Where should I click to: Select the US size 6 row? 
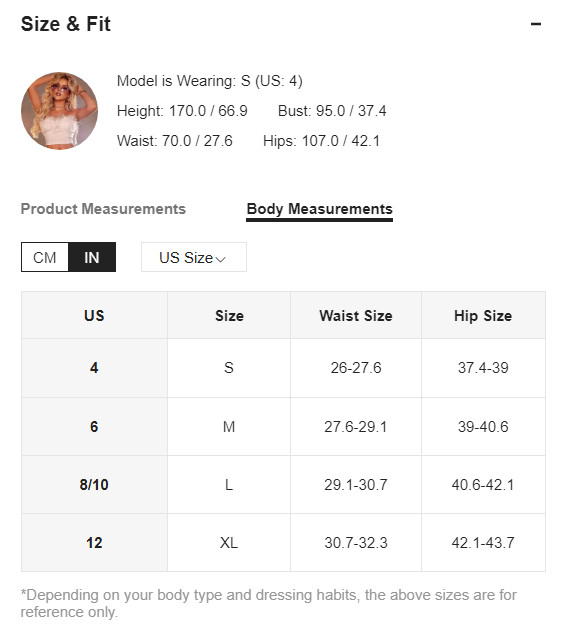click(283, 427)
